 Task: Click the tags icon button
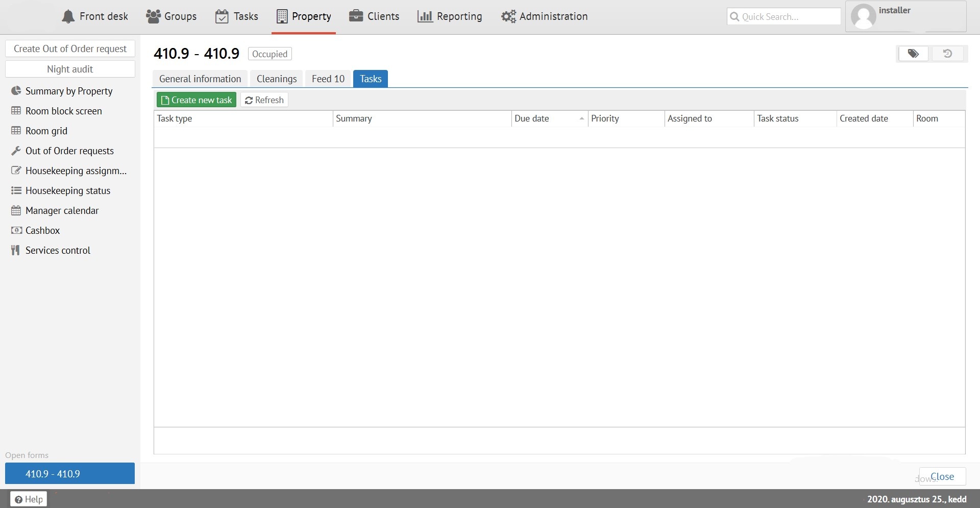(913, 54)
